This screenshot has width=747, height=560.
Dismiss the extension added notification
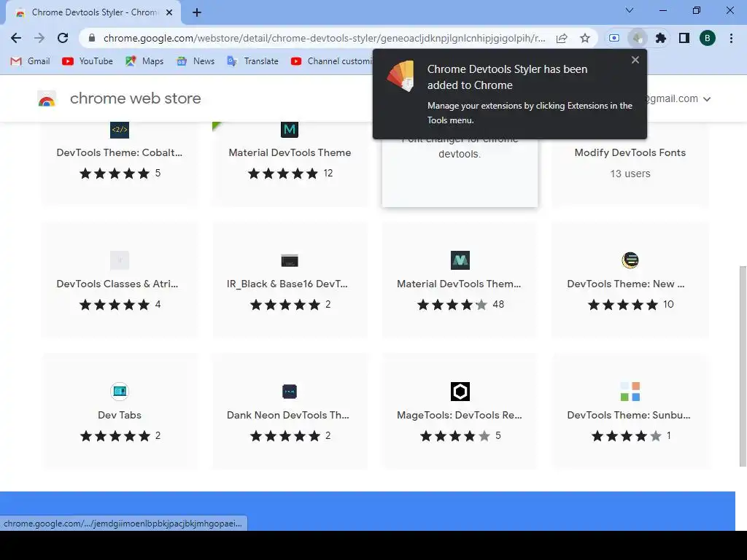pyautogui.click(x=635, y=60)
